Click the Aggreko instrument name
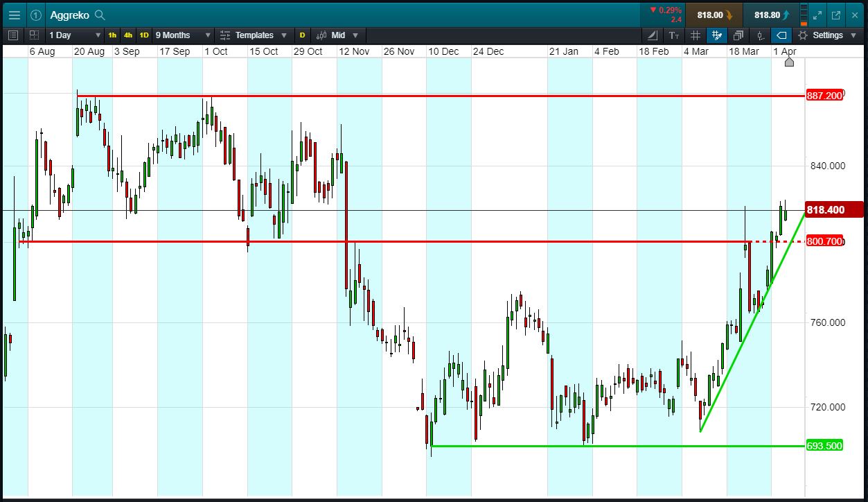Image resolution: width=868 pixels, height=502 pixels. coord(69,15)
